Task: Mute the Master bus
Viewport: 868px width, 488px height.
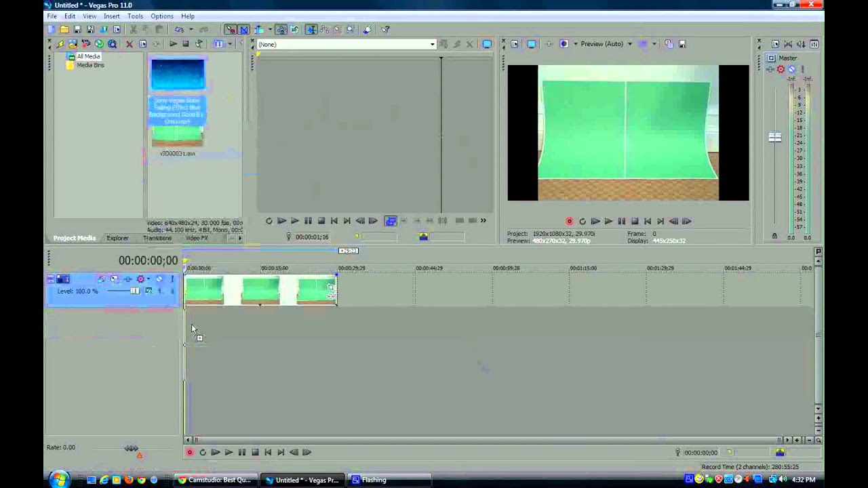Action: (x=791, y=69)
